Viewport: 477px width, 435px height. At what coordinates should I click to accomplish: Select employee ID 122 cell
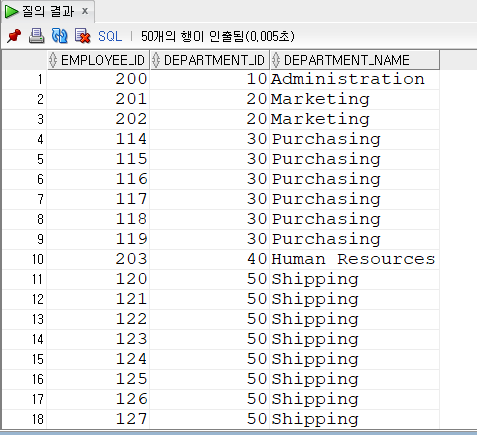click(98, 319)
